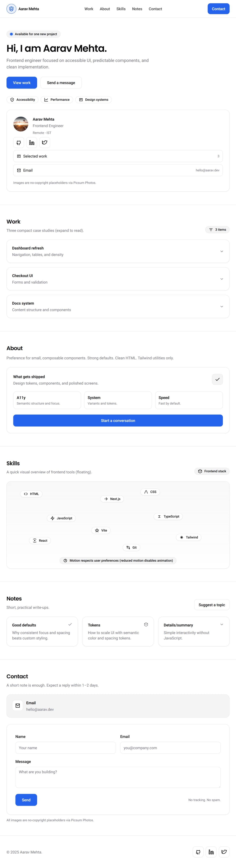This screenshot has width=236, height=868.
Task: Expand the Checkout UI case study
Action: [221, 279]
